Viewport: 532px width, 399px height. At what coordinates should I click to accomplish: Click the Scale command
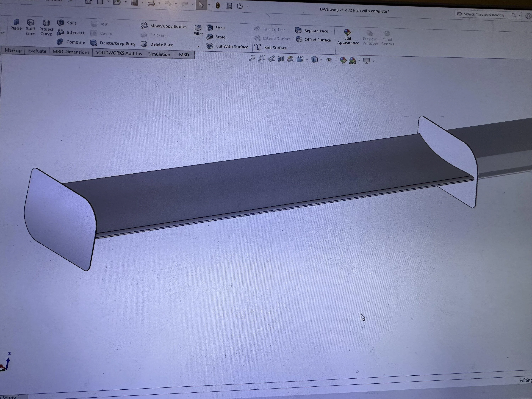pyautogui.click(x=216, y=37)
